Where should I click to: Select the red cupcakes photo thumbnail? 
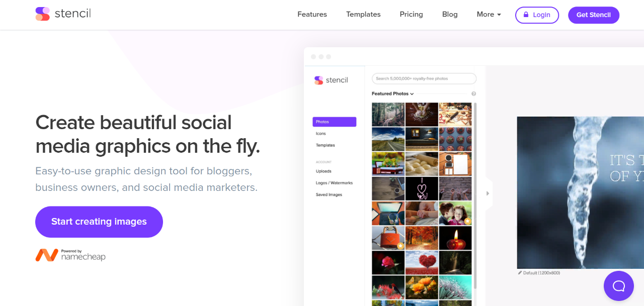[x=455, y=139]
